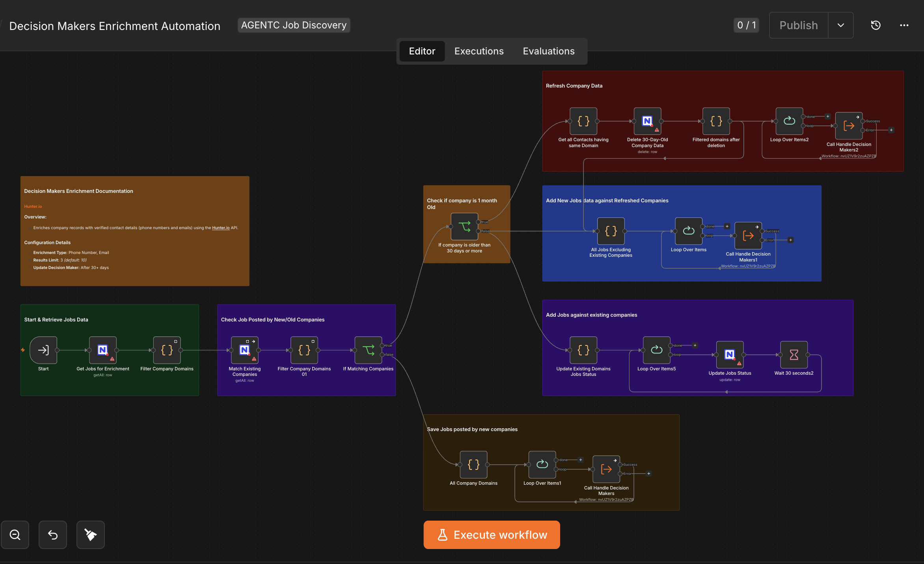The height and width of the screenshot is (564, 924).
Task: Open Get all Contacts having same Domain node
Action: (583, 121)
